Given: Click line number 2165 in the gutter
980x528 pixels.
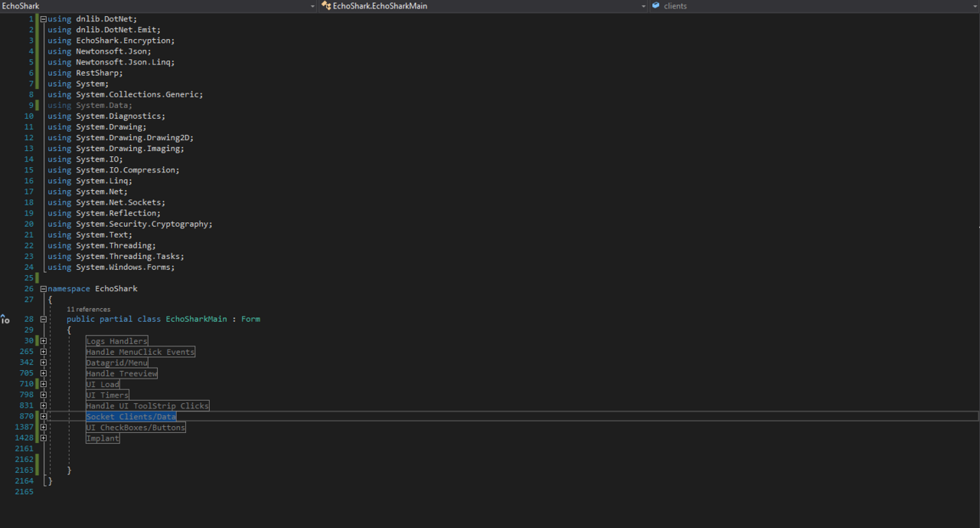Looking at the screenshot, I should [x=24, y=491].
